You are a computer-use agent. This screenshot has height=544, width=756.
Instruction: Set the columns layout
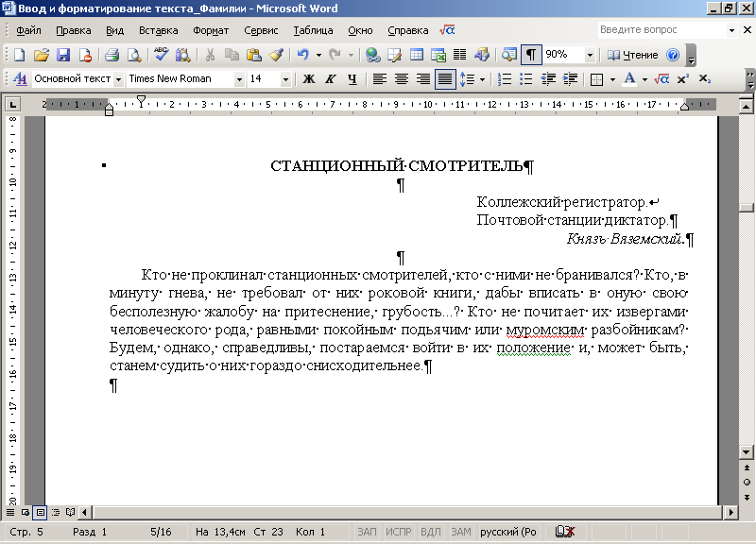pyautogui.click(x=460, y=55)
